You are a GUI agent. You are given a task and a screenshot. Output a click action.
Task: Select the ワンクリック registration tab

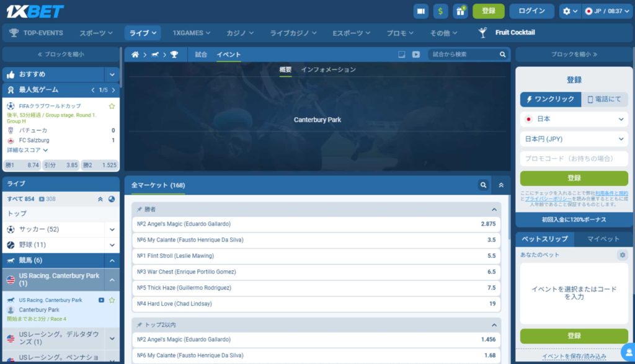(x=551, y=99)
